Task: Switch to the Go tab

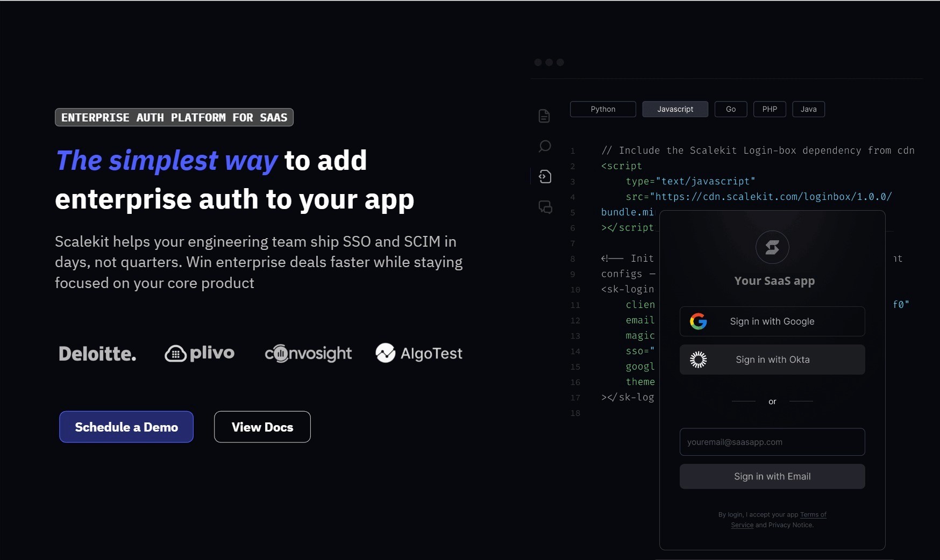Action: (731, 109)
